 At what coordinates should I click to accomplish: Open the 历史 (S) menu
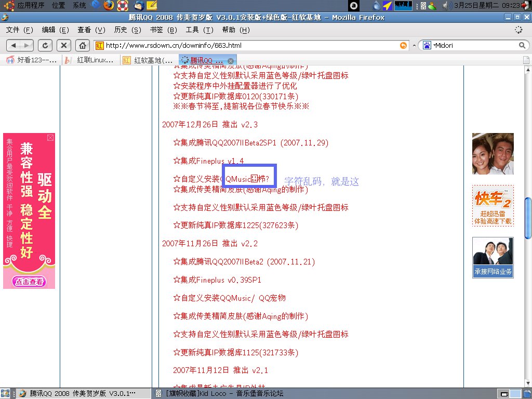[128, 30]
